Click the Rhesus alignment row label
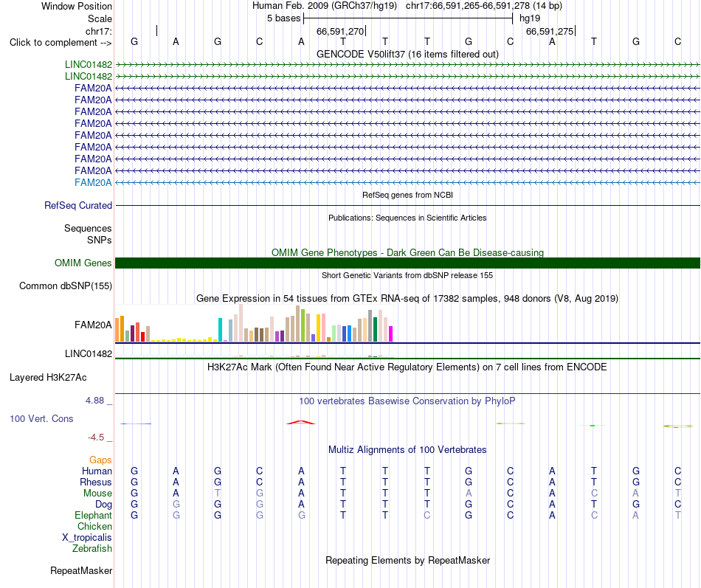Viewport: 701px width, 588px height. pyautogui.click(x=96, y=482)
